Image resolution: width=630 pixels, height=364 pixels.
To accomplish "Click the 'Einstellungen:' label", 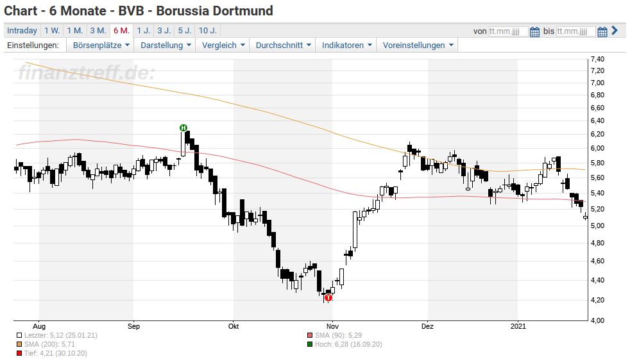I will (33, 45).
